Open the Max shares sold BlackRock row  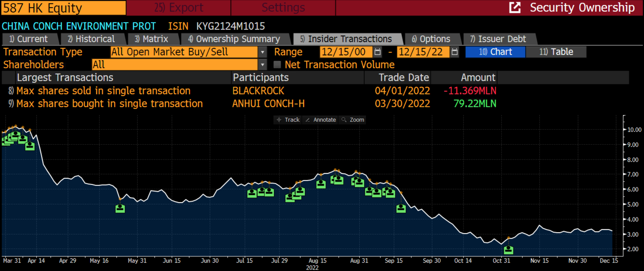(103, 91)
